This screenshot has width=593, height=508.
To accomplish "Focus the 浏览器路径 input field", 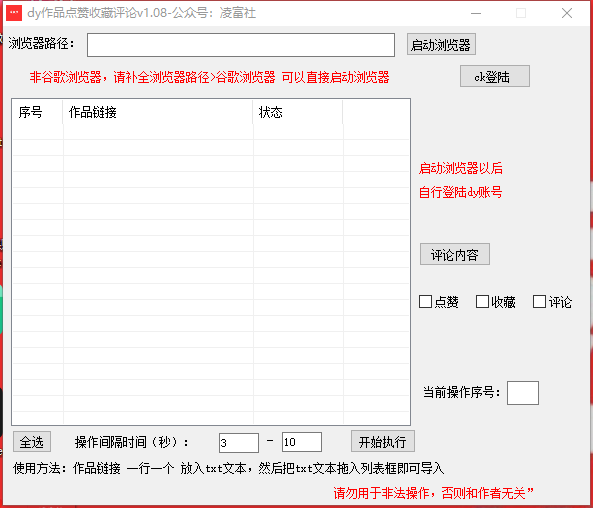I will pyautogui.click(x=241, y=45).
